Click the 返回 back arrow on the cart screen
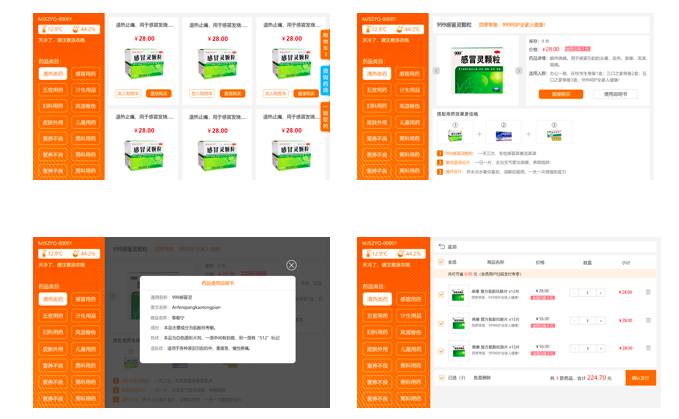 442,246
